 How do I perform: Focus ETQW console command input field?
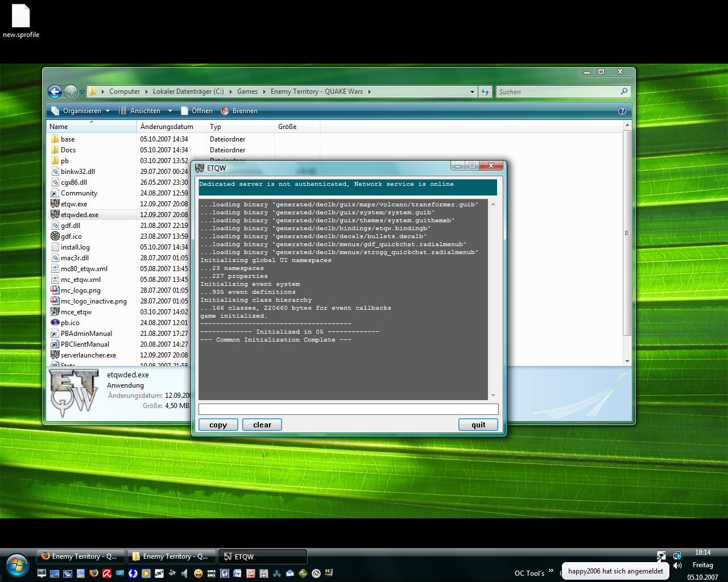(x=348, y=409)
